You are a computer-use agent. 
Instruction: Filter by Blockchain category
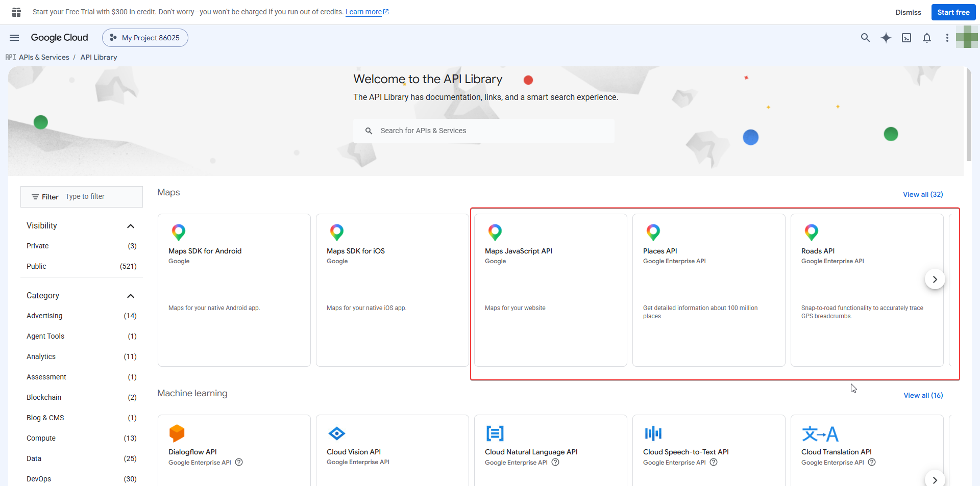click(x=82, y=397)
